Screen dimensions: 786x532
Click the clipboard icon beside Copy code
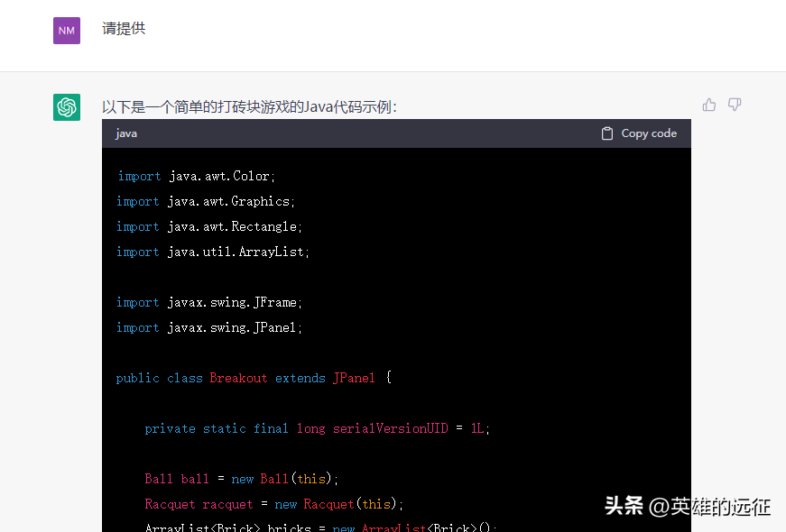tap(607, 133)
